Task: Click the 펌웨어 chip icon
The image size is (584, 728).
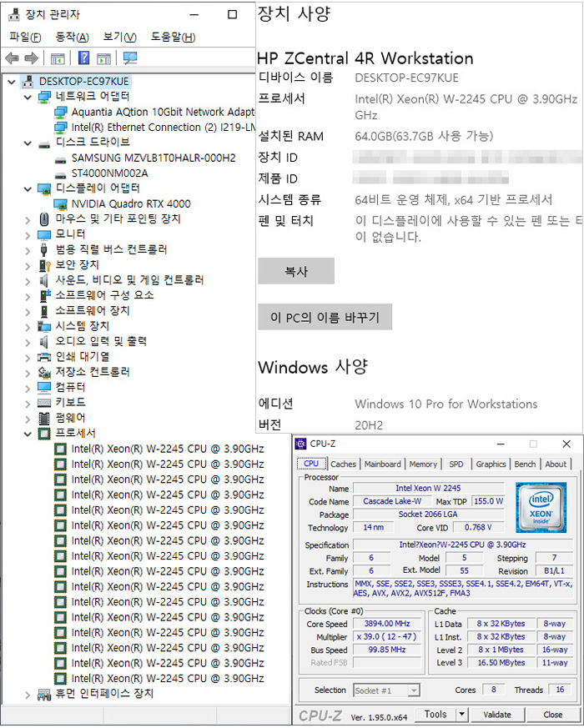Action: 44,419
